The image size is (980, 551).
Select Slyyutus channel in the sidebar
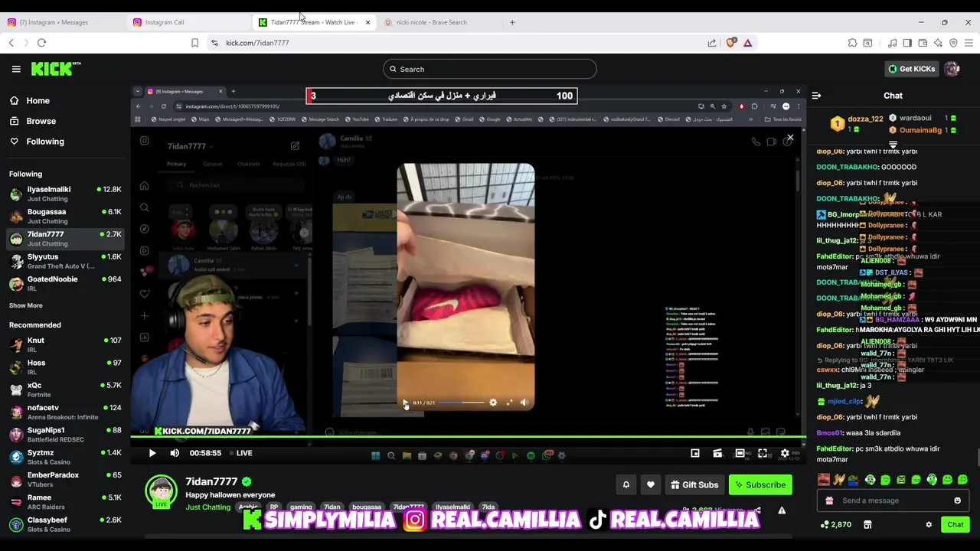pyautogui.click(x=64, y=261)
